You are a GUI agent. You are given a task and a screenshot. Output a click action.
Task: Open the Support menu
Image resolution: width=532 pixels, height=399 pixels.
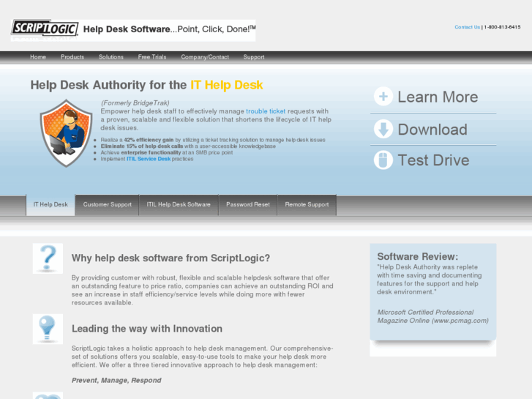(254, 57)
